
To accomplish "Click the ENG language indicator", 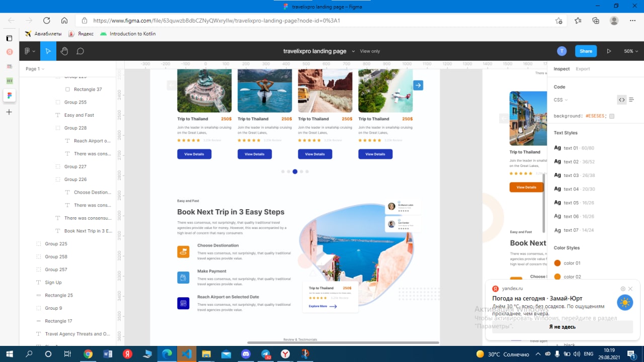I will click(588, 354).
